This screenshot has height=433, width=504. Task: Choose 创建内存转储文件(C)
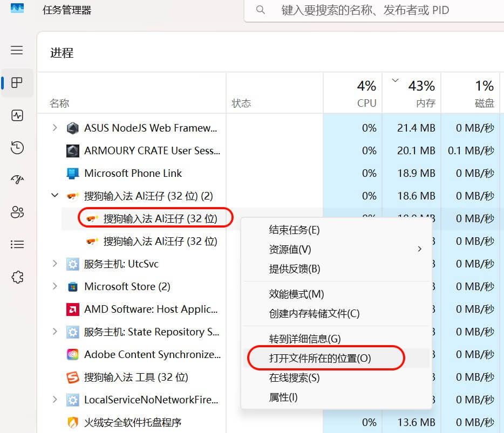pyautogui.click(x=336, y=313)
